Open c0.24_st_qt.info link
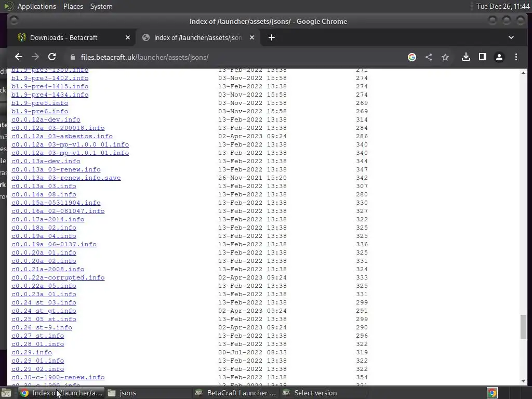Screen dimensions: 532x399 (x=44, y=311)
